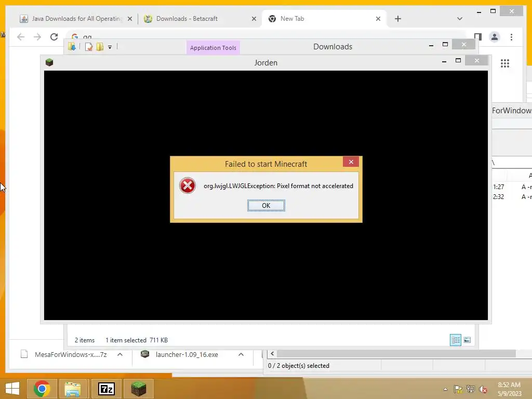Viewport: 532px width, 399px height.
Task: Click the 1:27 row in 7-Zip list
Action: [x=512, y=187]
